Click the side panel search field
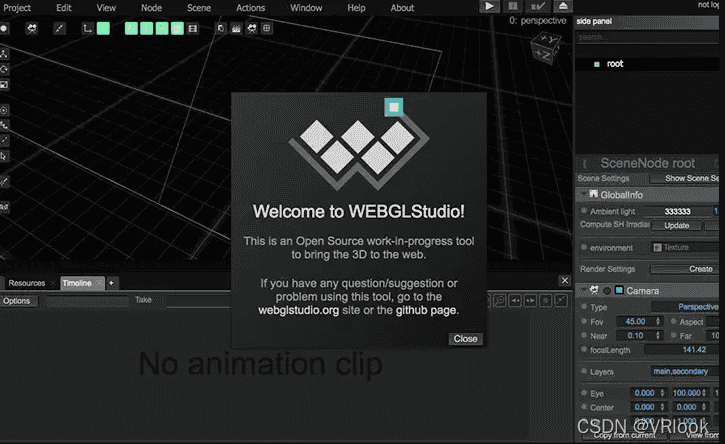 pos(648,37)
